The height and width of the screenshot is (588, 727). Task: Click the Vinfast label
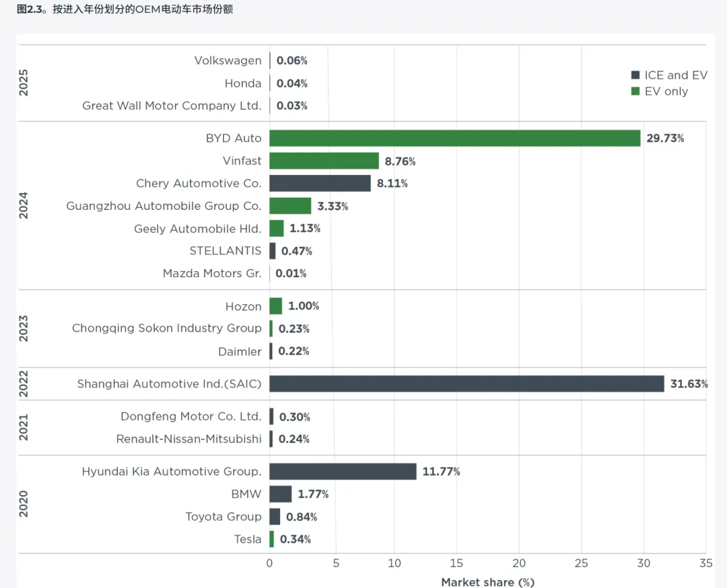click(242, 161)
